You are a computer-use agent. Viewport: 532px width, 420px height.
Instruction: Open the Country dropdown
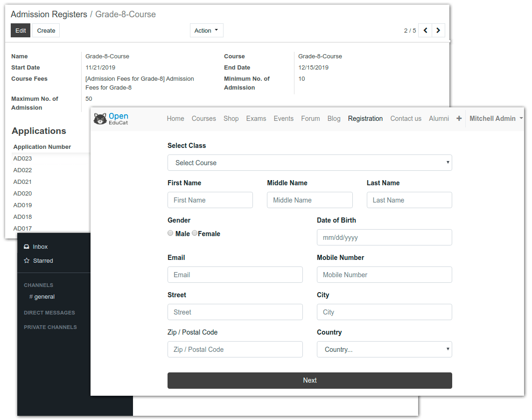pos(384,349)
